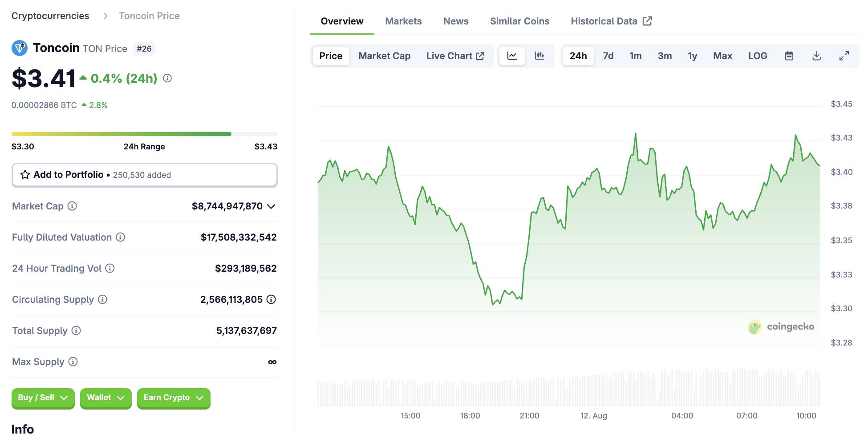Screen dimensions: 868x434
Task: Download chart data icon
Action: tap(816, 56)
